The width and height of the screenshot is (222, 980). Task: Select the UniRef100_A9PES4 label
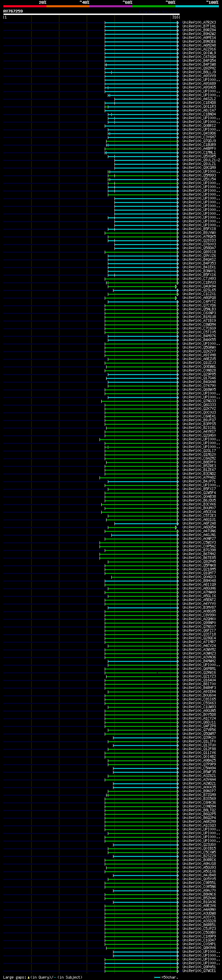(199, 38)
